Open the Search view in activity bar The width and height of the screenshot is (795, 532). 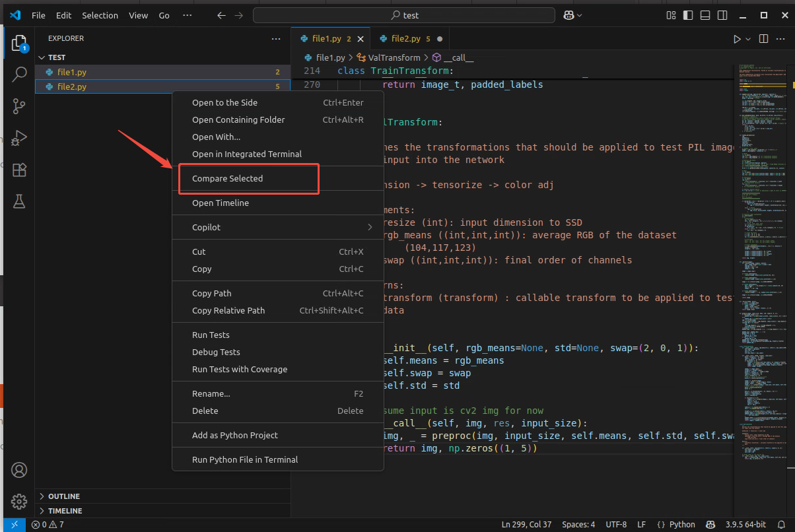coord(19,74)
